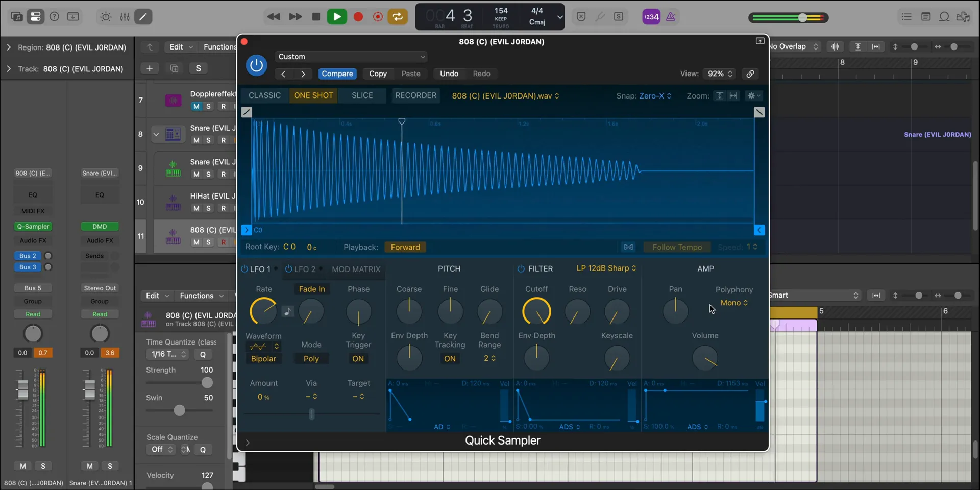980x490 pixels.
Task: Open the View 92% size menu
Action: click(720, 74)
